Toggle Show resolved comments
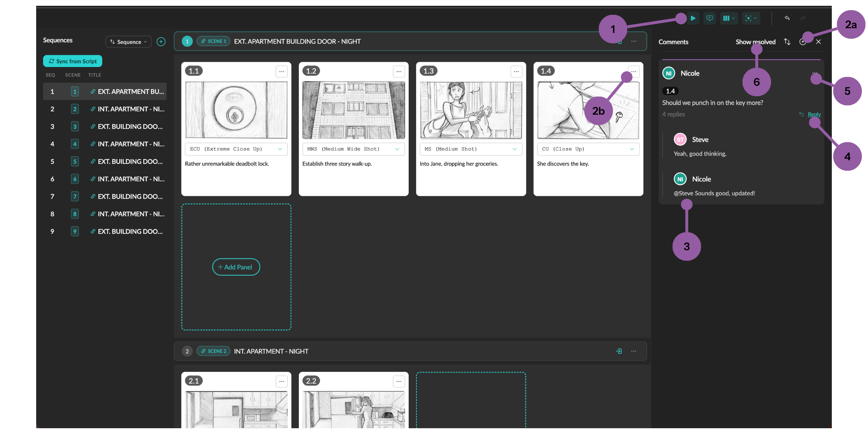The image size is (868, 434). tap(756, 42)
